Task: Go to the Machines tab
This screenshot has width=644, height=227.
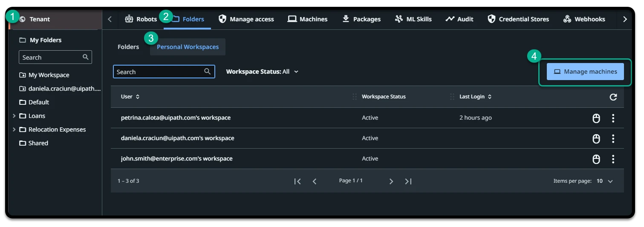Action: tap(308, 19)
